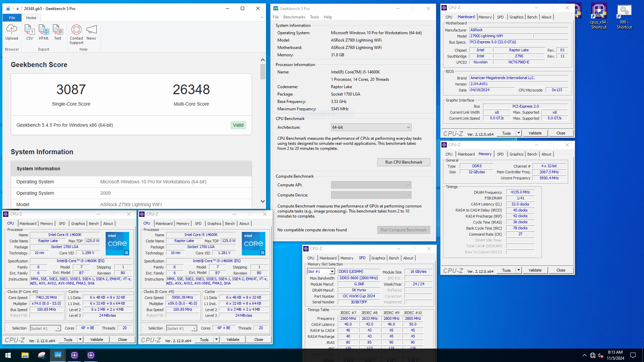Click the Valid badge in Geekbench score
The height and width of the screenshot is (362, 644).
[x=238, y=125]
